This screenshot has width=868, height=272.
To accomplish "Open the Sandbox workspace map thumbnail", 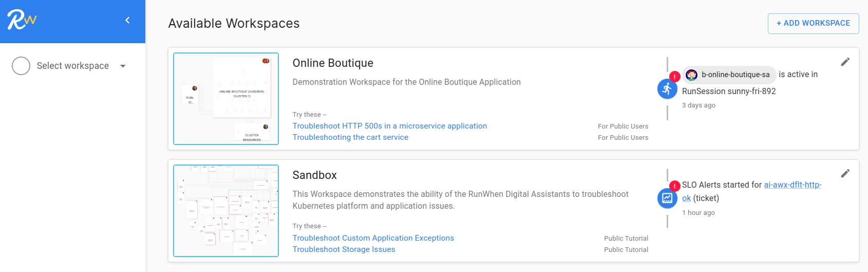I will pyautogui.click(x=226, y=211).
